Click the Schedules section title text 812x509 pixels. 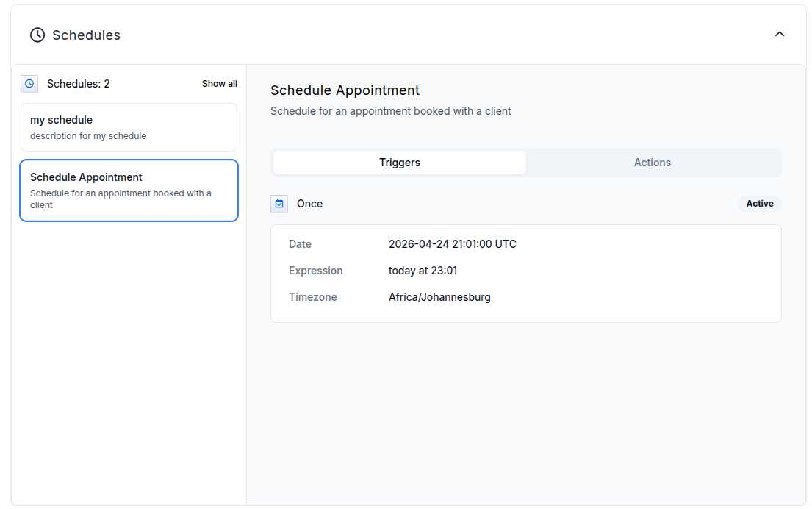86,35
